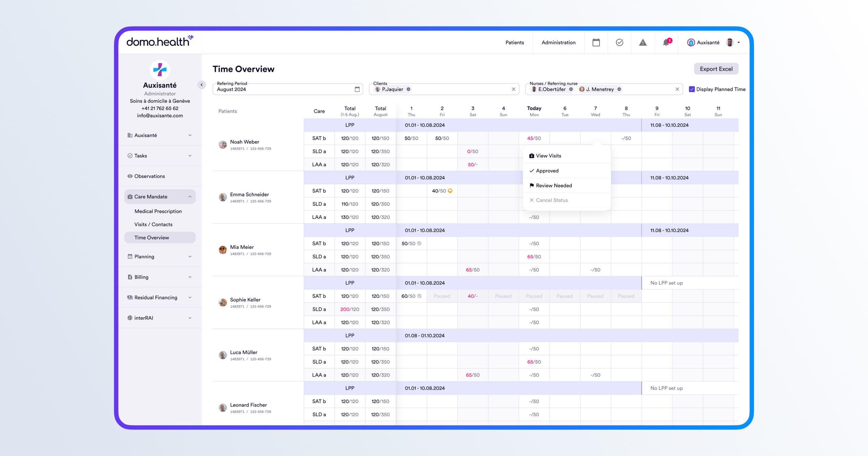Viewport: 868px width, 456px height.
Task: Remove the J. Menetrey nurse chip
Action: (619, 89)
